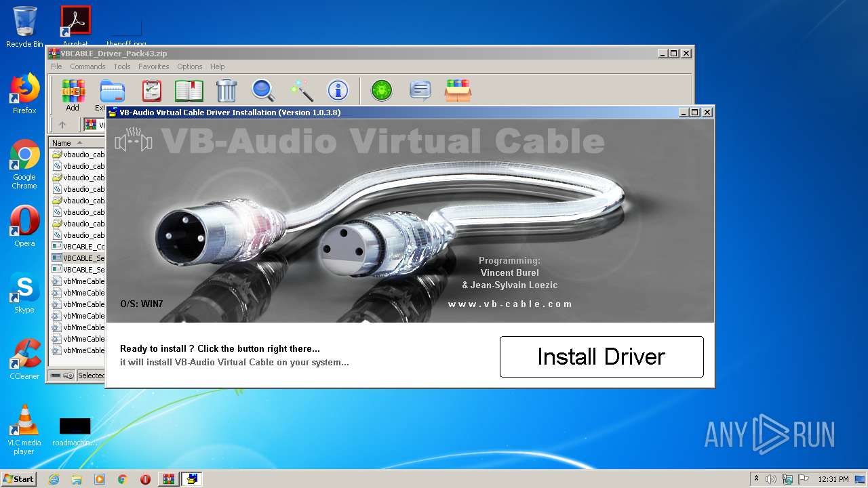868x488 pixels.
Task: Select the highlighted VBCABLE_Se file row
Action: (x=78, y=258)
